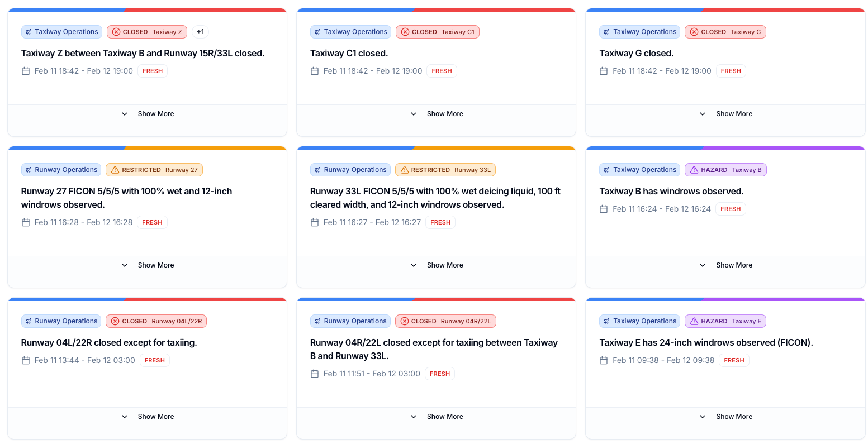Click the hazard triangle icon for Taxiway E
868x444 pixels.
click(x=694, y=321)
